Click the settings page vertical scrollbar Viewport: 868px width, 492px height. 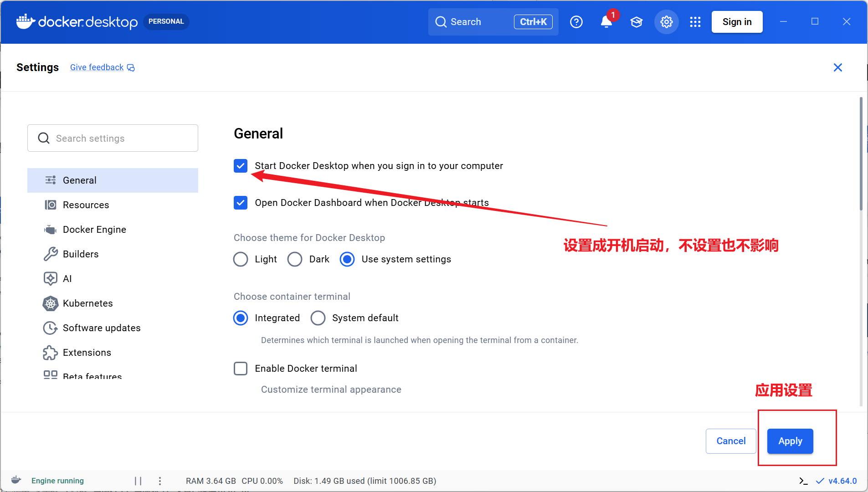pos(861,153)
